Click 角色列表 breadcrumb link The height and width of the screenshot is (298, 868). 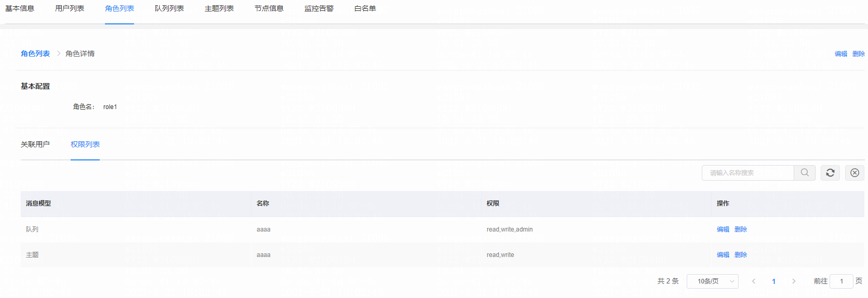[x=35, y=53]
